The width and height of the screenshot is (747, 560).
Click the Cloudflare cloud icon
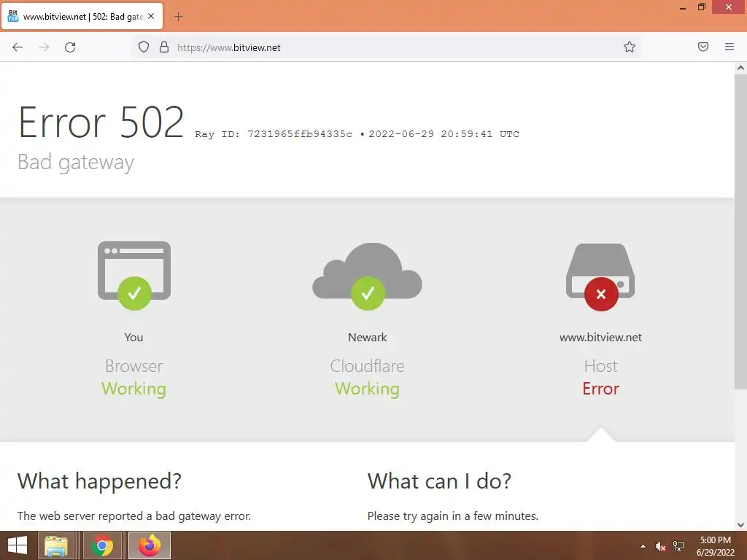368,276
